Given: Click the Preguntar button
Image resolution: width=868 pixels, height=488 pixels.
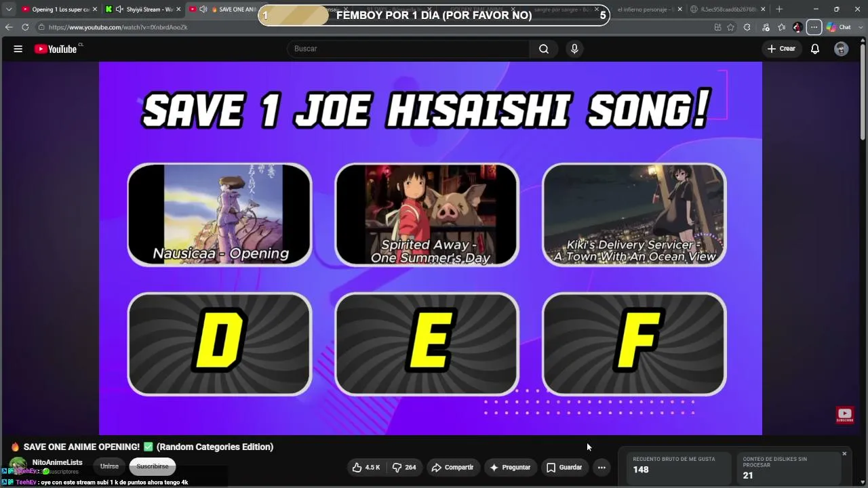Looking at the screenshot, I should point(510,467).
